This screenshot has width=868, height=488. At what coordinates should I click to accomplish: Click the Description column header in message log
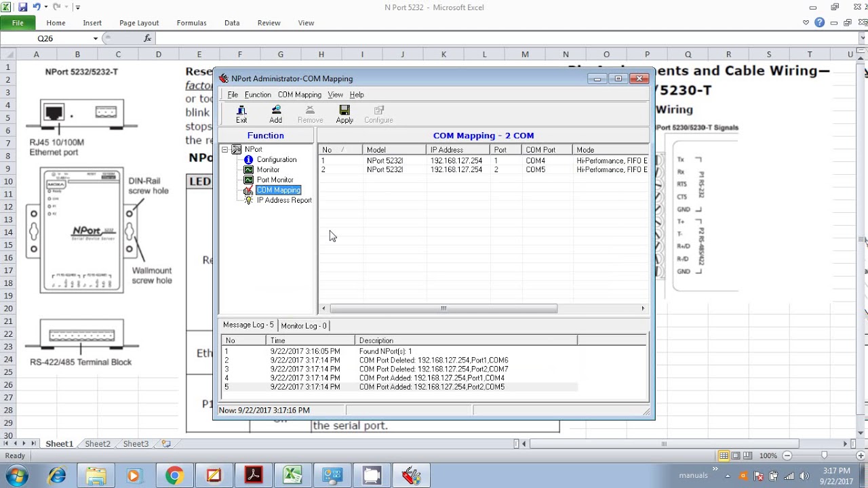pyautogui.click(x=466, y=340)
